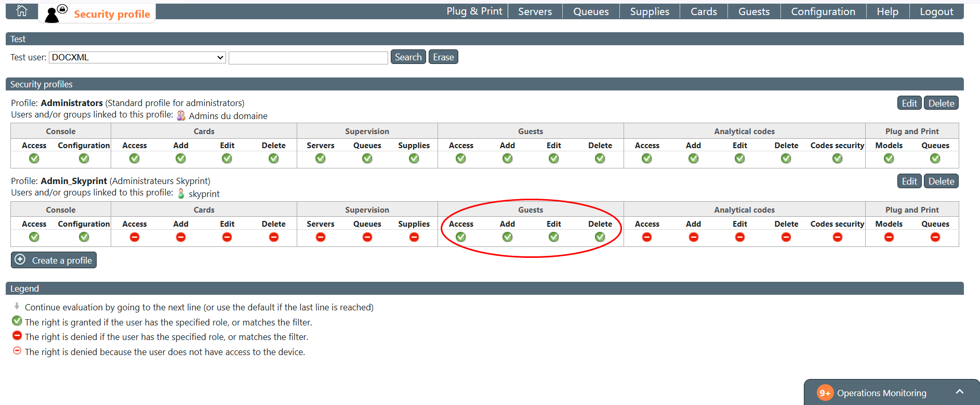Click the home icon in top bar
980x405 pixels.
pos(22,11)
